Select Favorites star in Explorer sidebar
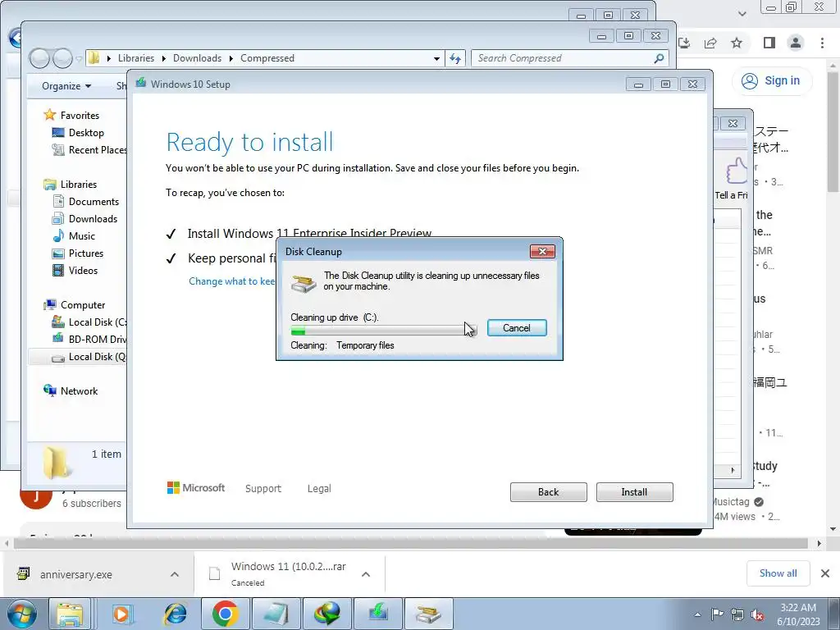This screenshot has height=630, width=840. pos(50,115)
